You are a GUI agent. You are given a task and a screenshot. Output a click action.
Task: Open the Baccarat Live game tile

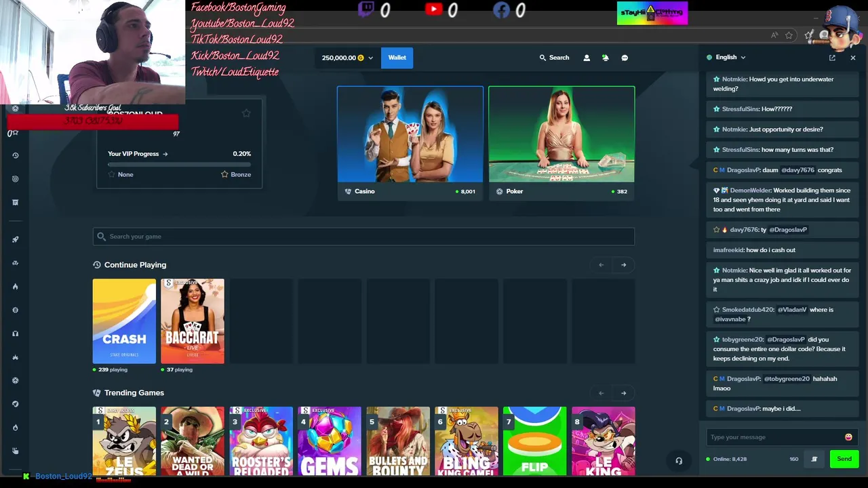click(x=193, y=321)
